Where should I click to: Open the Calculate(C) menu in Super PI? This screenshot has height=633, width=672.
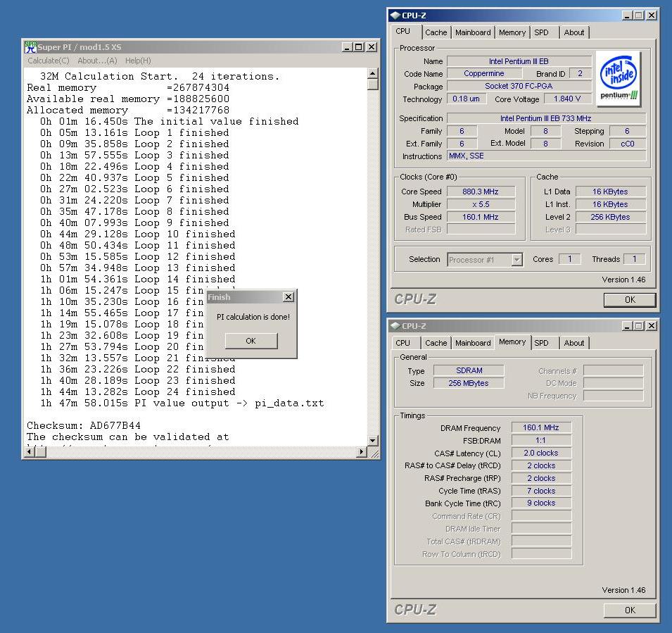tap(49, 61)
